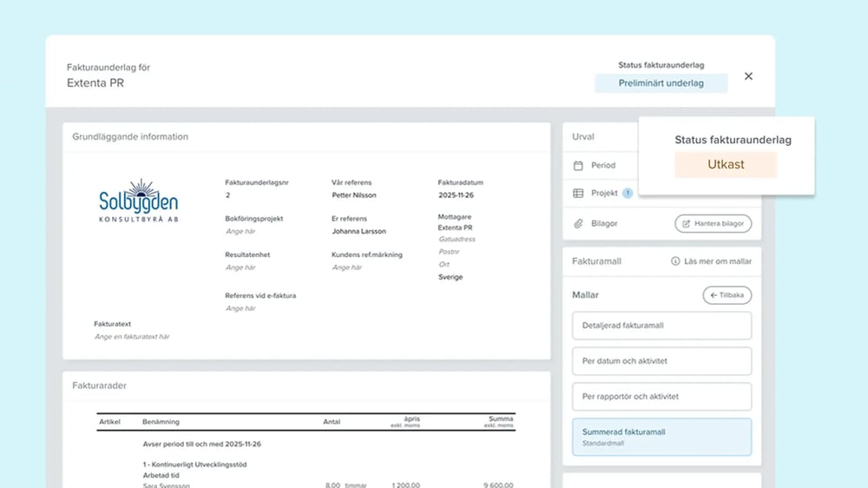This screenshot has width=868, height=488.
Task: Close the Fakturaunderlag dialog with X
Action: click(748, 76)
